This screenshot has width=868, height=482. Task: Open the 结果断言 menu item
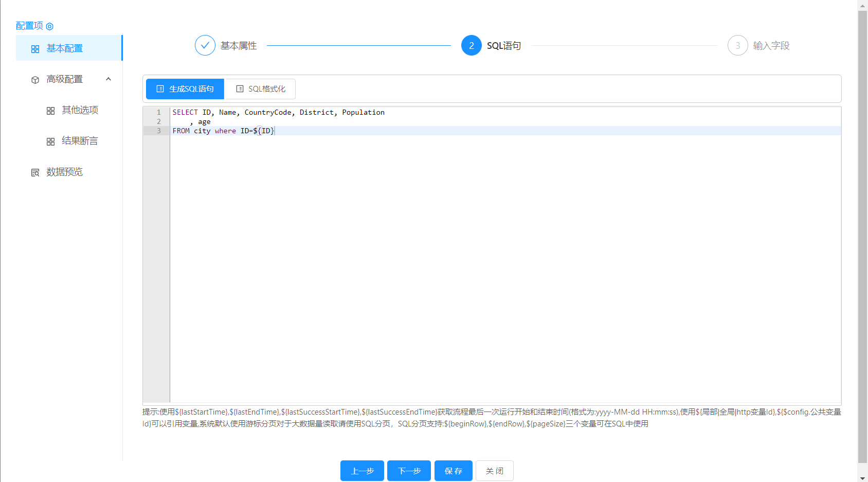80,141
